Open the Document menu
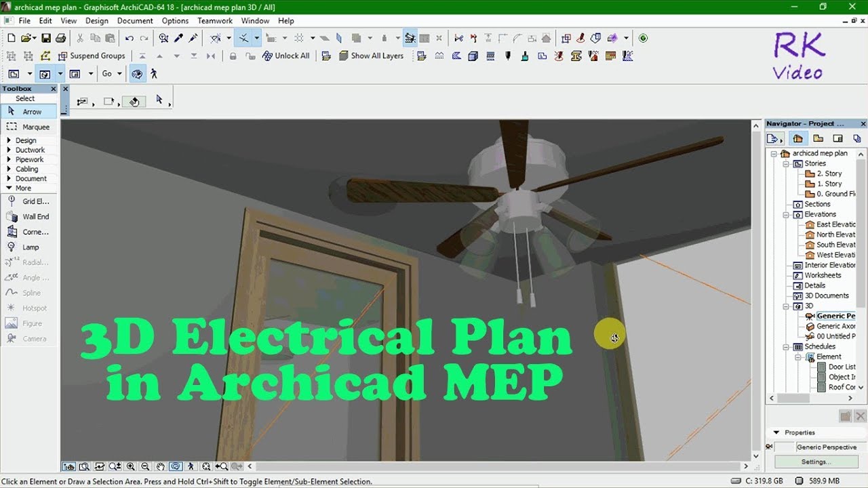The height and width of the screenshot is (488, 868). coord(135,21)
